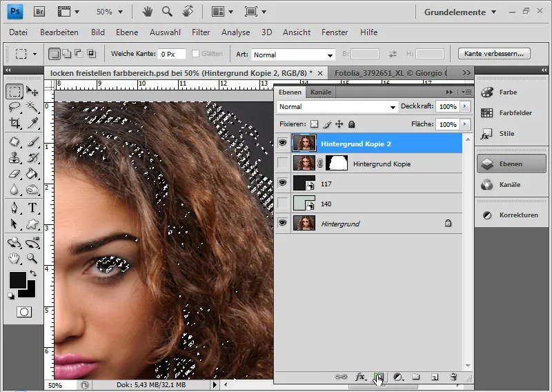Launch Adobe Bridge
The image size is (552, 392).
[39, 12]
